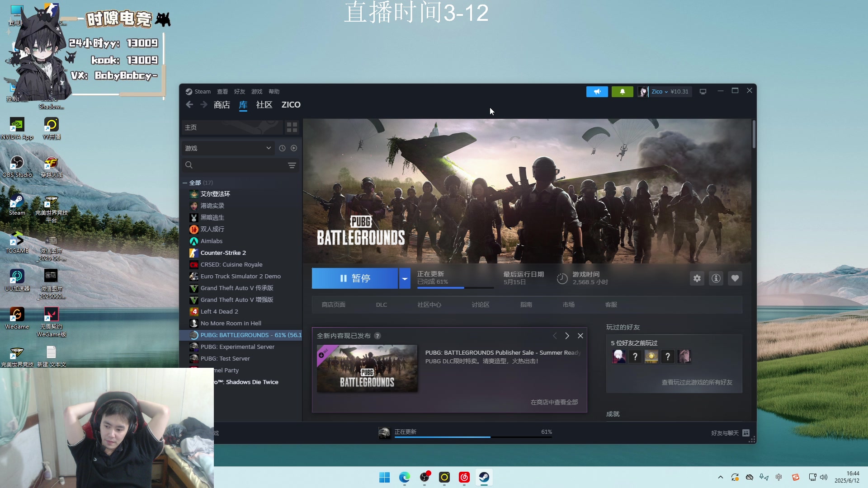The image size is (868, 488).
Task: Show next news item arrow
Action: 567,336
